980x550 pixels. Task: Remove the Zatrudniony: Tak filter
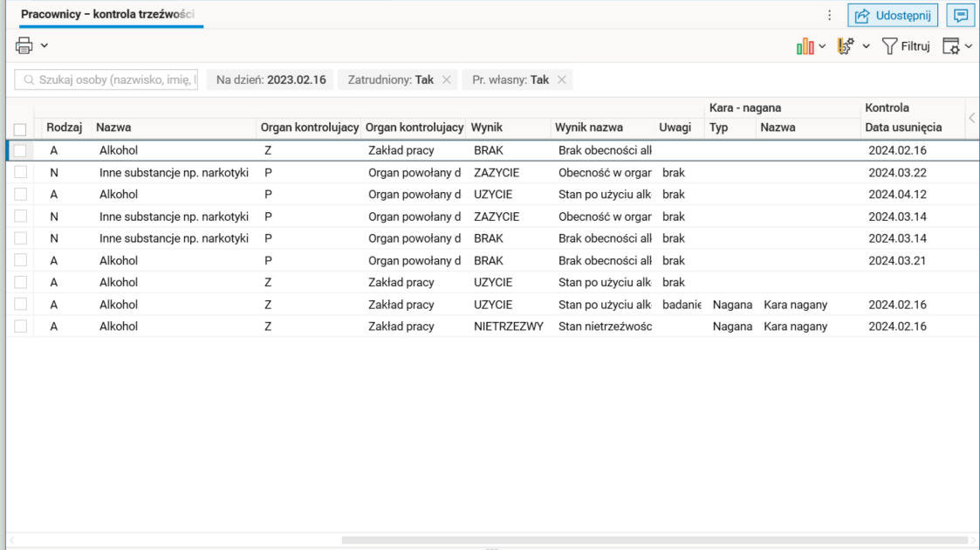coord(446,80)
